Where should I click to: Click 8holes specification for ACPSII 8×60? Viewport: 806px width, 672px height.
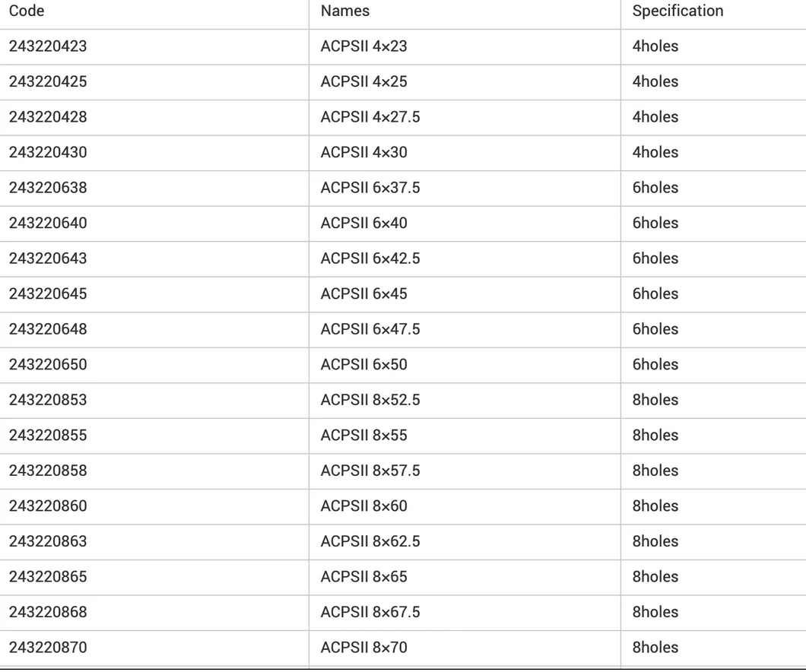tap(655, 506)
